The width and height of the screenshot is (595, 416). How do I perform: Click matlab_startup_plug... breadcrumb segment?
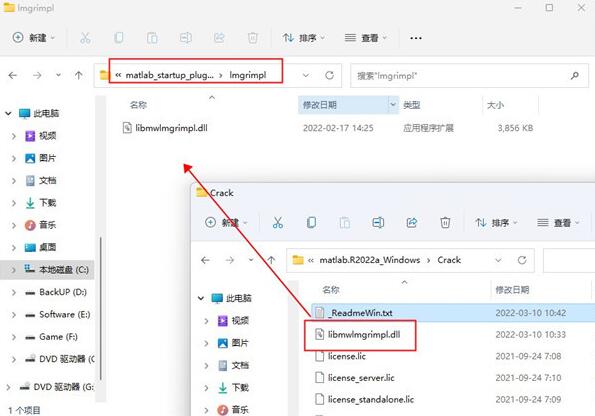[169, 75]
